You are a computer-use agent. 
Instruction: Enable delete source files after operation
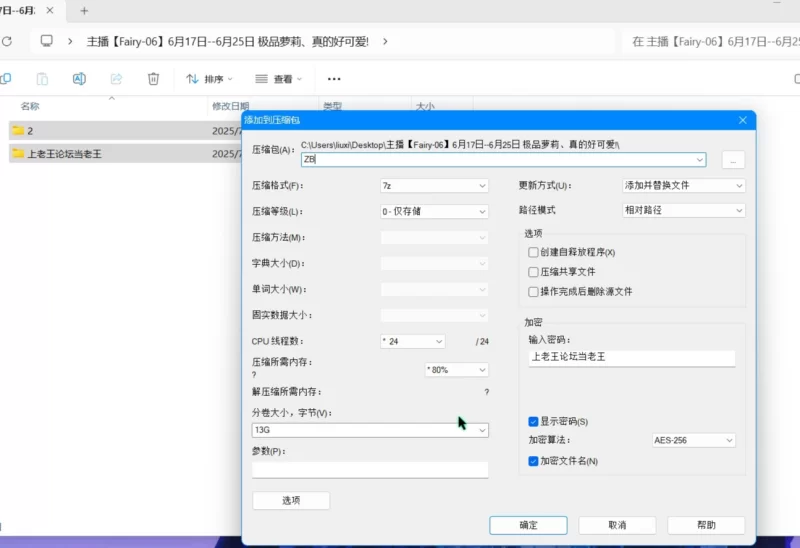[x=533, y=292]
